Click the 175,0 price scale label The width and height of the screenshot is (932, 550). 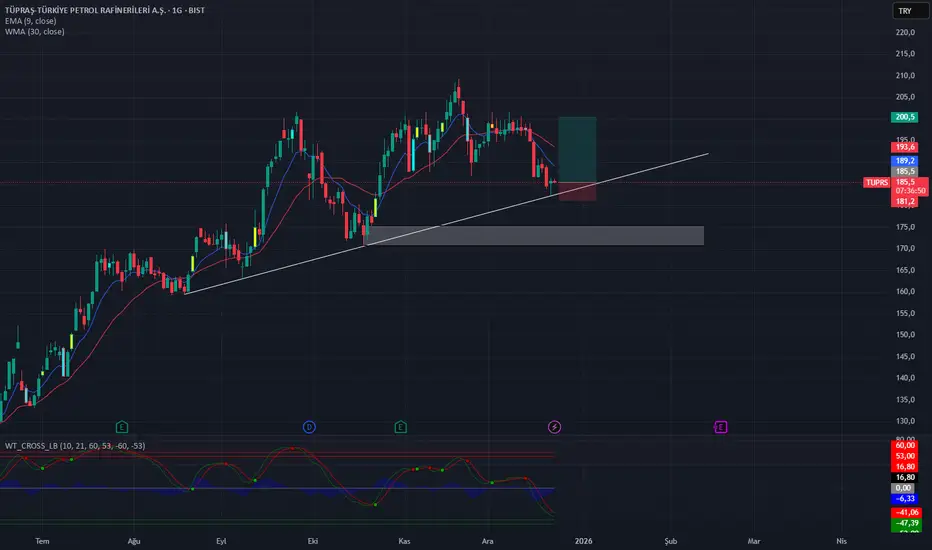(x=905, y=227)
